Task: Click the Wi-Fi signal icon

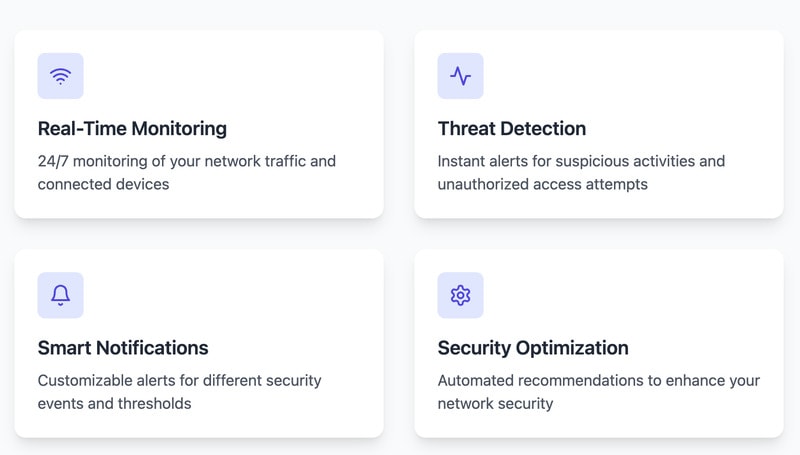Action: [x=60, y=76]
